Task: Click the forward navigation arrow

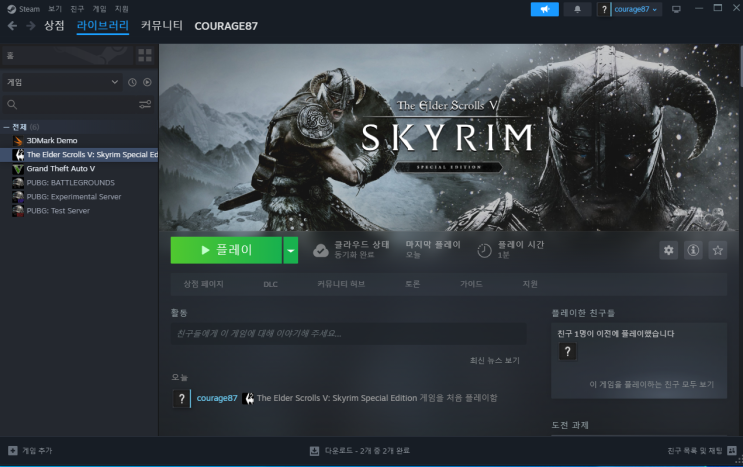Action: [31, 26]
